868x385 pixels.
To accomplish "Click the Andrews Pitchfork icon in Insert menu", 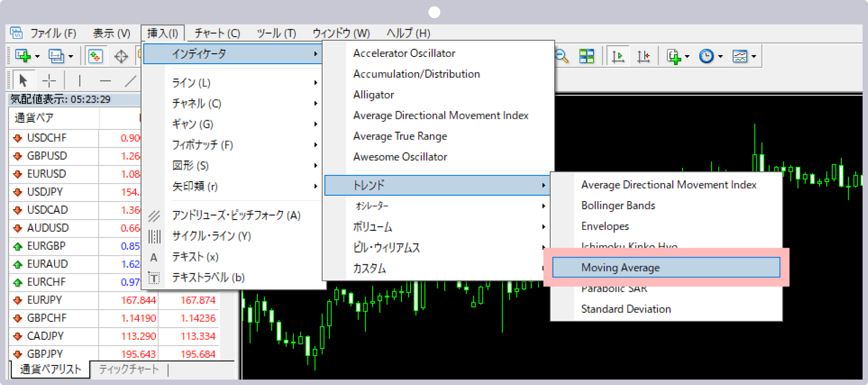I will point(154,216).
